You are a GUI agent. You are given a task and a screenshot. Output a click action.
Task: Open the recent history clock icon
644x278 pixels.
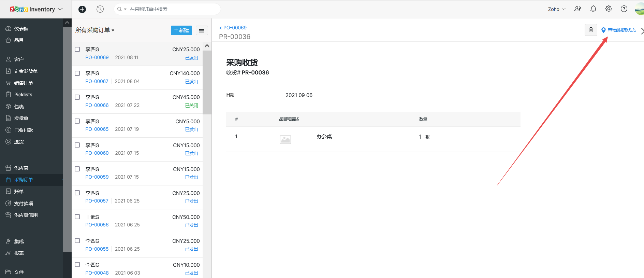pyautogui.click(x=100, y=9)
